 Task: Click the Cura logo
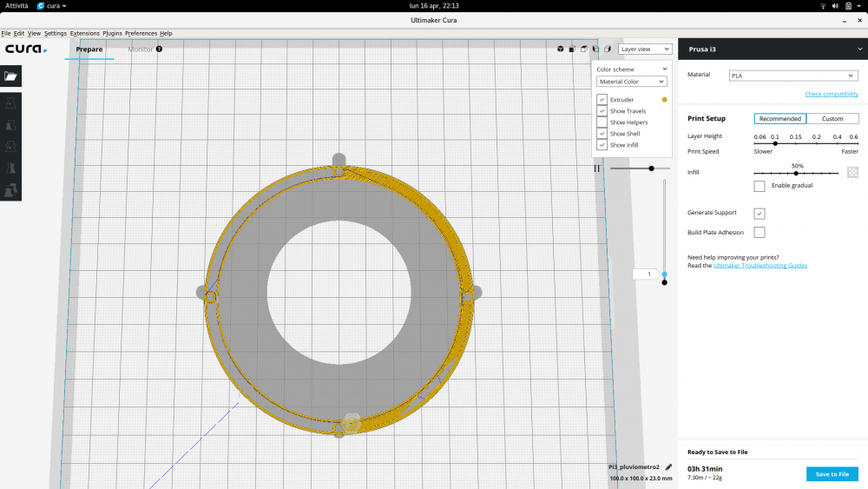click(26, 50)
